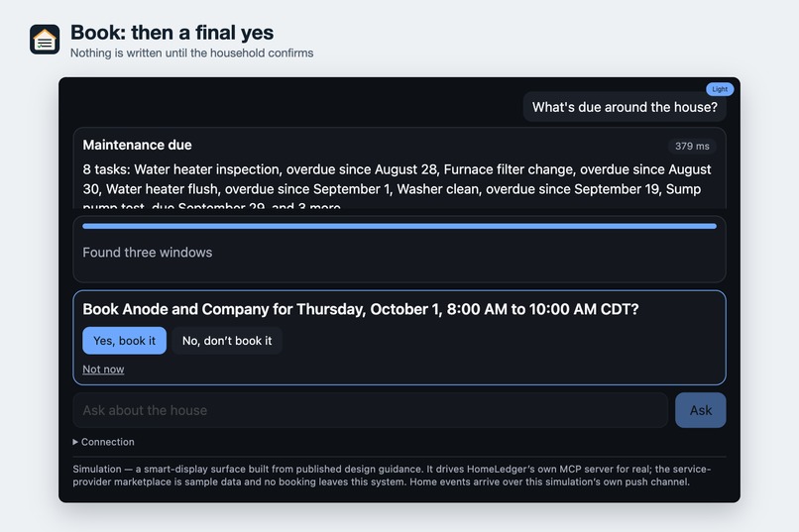The image size is (799, 532).
Task: Click the HomeLedger house checklist icon
Action: [45, 40]
